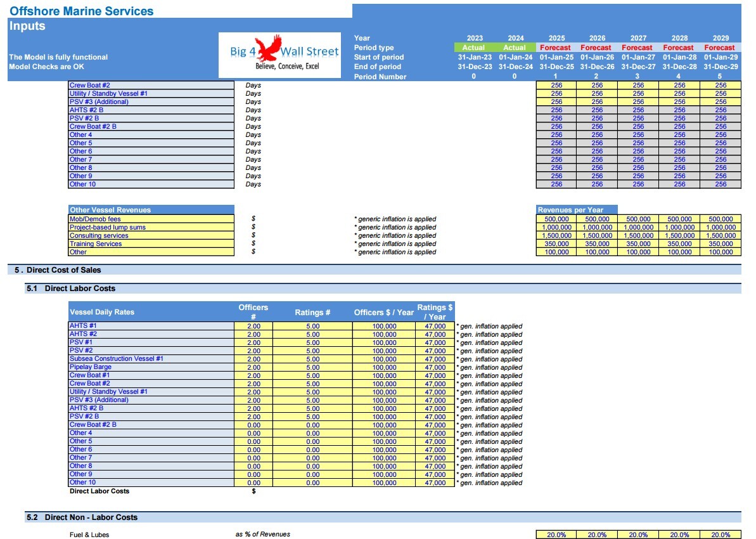756x539 pixels.
Task: Select the Training Services row label
Action: click(x=96, y=244)
